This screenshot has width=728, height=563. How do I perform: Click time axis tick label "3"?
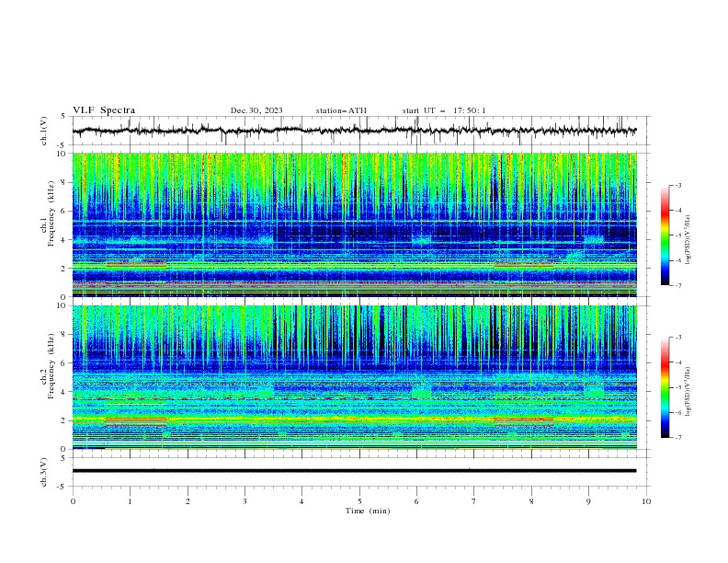tap(245, 501)
